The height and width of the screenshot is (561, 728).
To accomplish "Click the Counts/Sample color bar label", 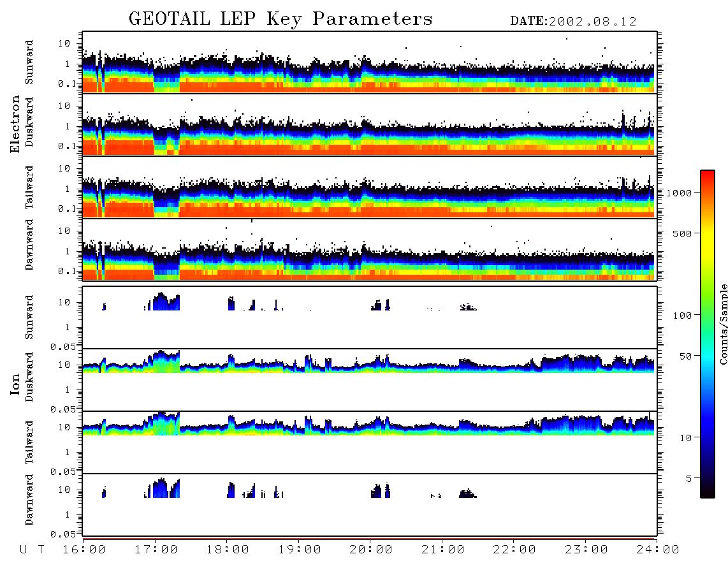I will click(723, 324).
